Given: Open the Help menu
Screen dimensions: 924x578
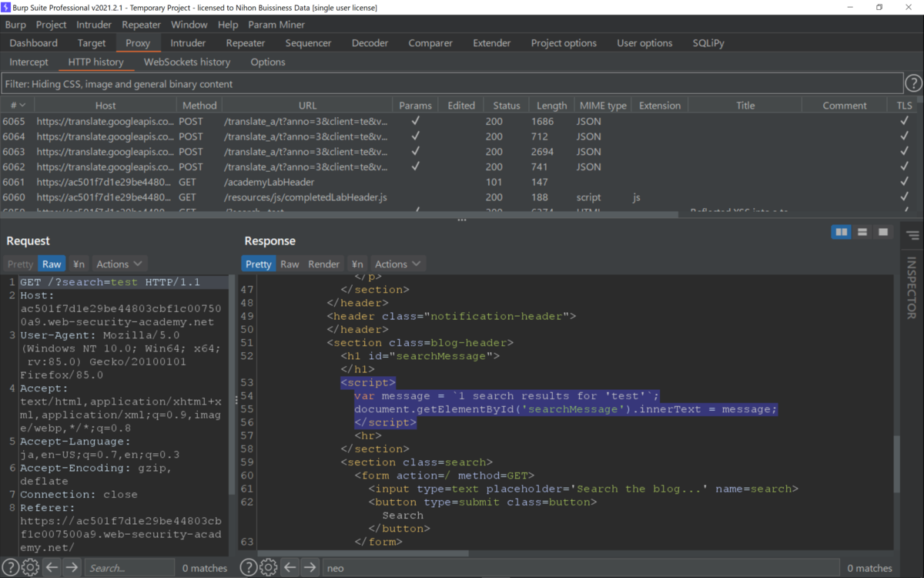Looking at the screenshot, I should click(228, 24).
